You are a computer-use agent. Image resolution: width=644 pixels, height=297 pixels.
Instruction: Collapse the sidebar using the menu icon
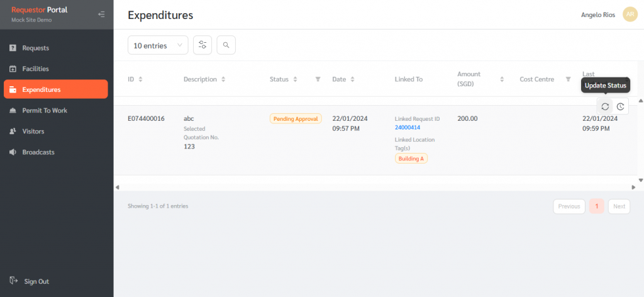[102, 14]
